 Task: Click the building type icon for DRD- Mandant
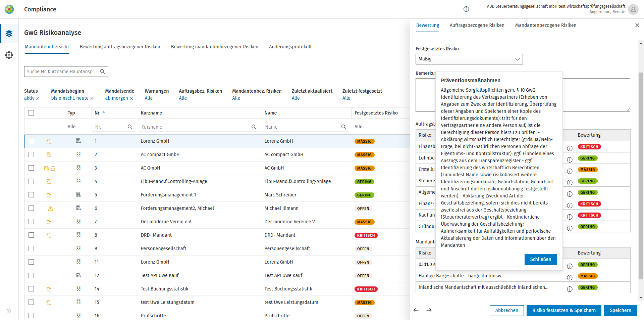click(x=78, y=235)
